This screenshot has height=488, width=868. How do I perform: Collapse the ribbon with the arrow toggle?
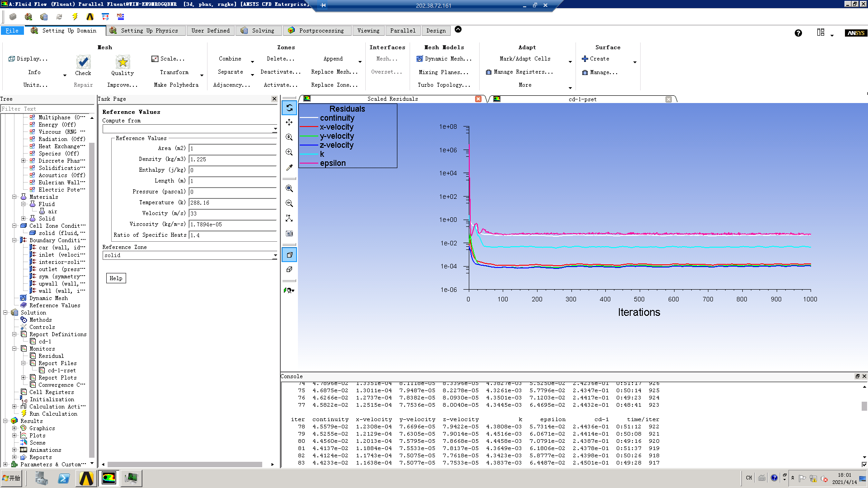(x=458, y=29)
